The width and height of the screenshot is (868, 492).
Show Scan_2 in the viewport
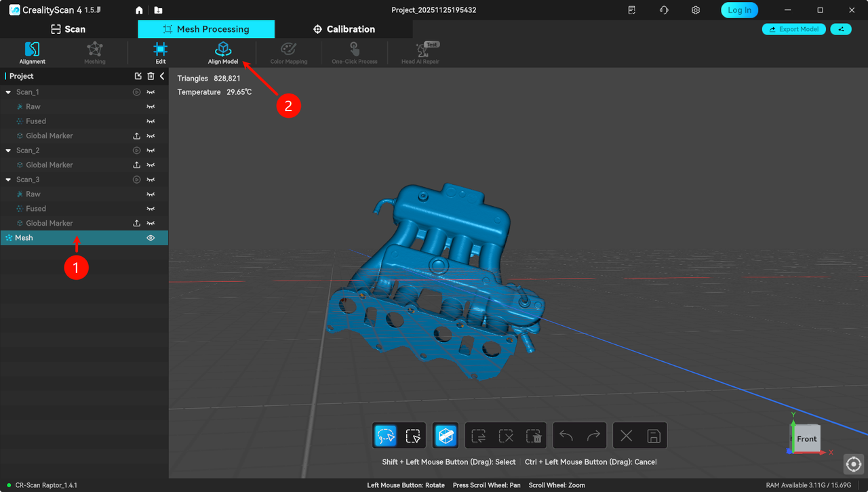[x=151, y=150]
